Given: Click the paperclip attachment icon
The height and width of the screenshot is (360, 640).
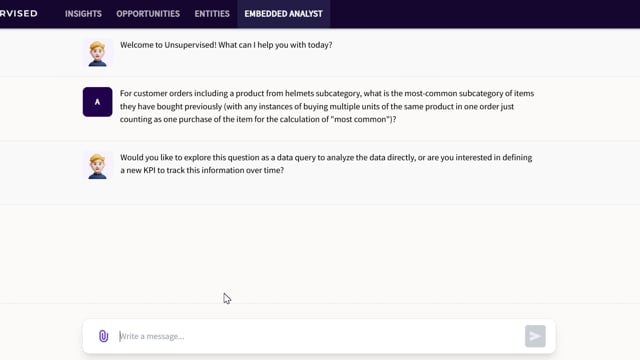Looking at the screenshot, I should click(104, 336).
